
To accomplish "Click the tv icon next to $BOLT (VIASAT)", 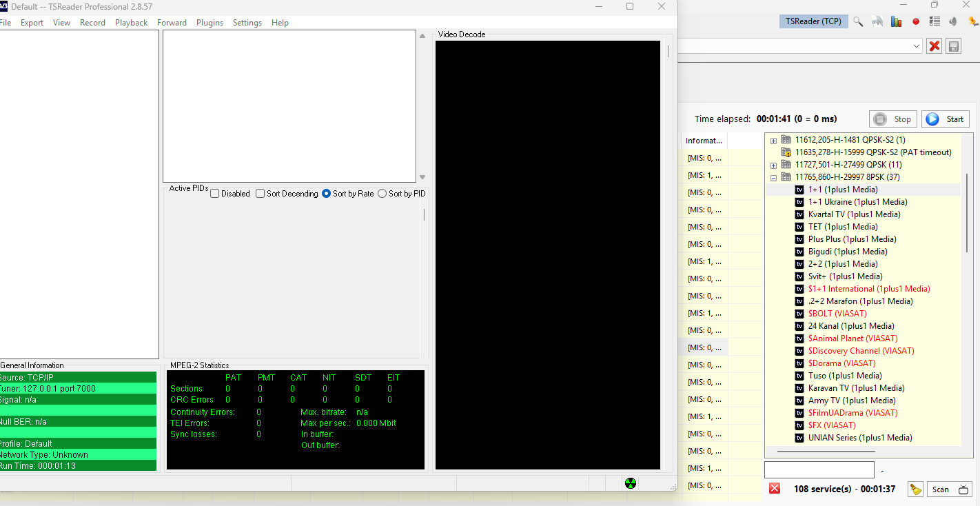I will pos(799,314).
